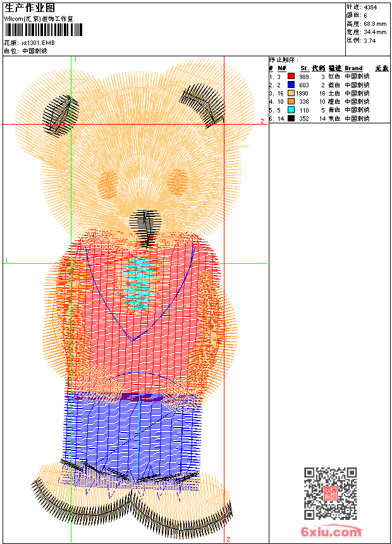The width and height of the screenshot is (392, 544).
Task: Pick the cyan thread swatch in row 5
Action: click(x=291, y=109)
